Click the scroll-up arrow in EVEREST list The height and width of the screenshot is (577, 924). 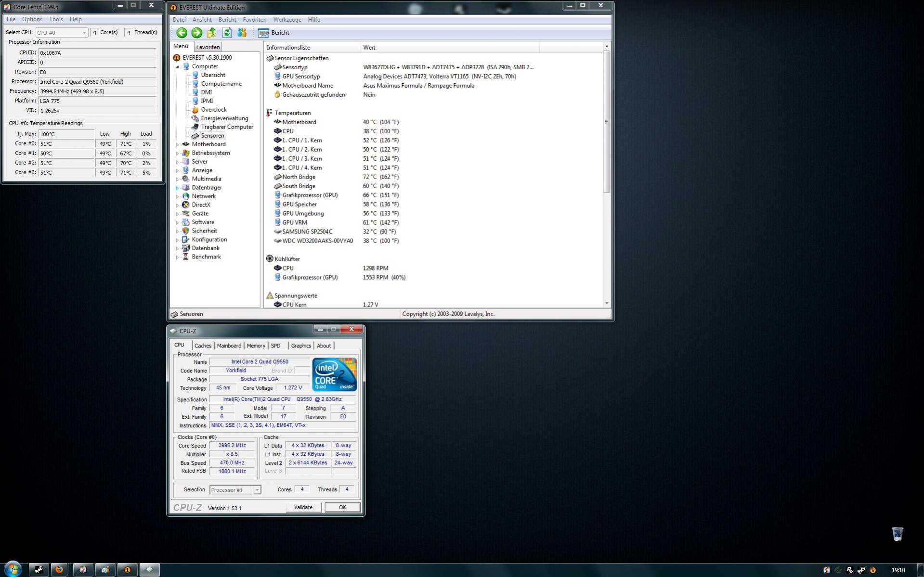(607, 46)
